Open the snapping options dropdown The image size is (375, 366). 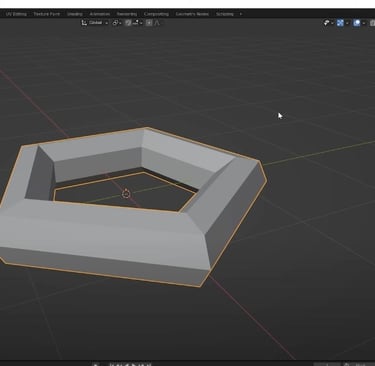tap(137, 23)
